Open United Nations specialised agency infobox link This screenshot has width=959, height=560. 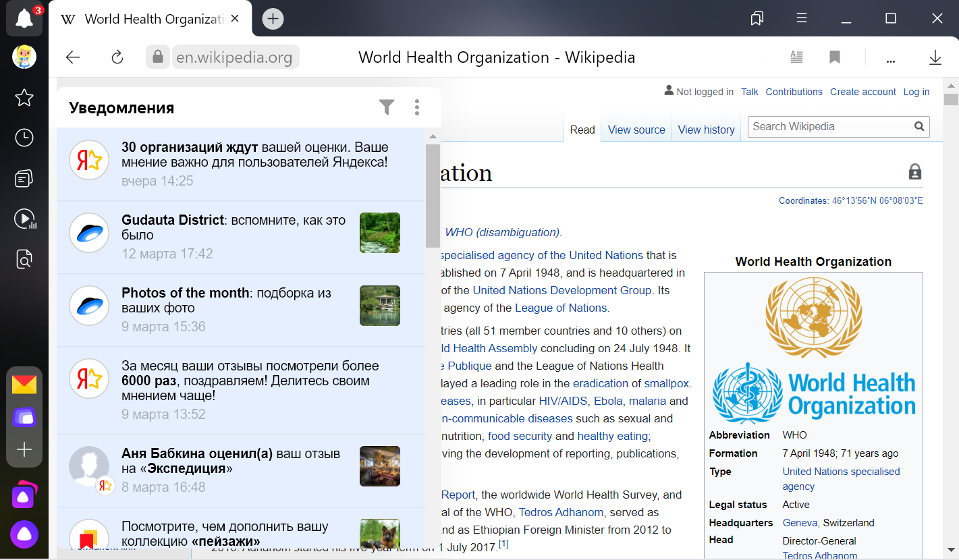tap(841, 479)
